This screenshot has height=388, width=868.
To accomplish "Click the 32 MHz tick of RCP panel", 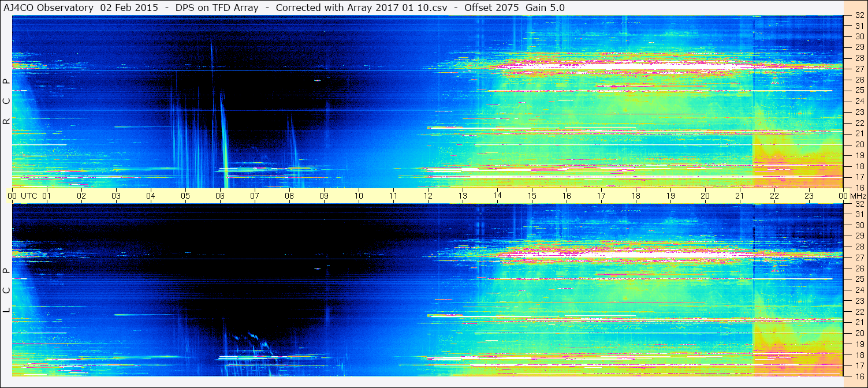I will pos(859,16).
